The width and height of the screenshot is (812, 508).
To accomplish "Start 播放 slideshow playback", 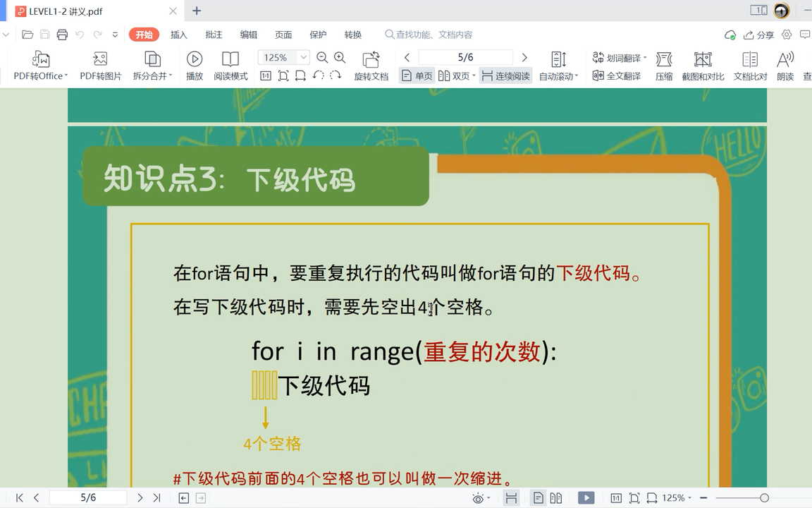I will 194,65.
